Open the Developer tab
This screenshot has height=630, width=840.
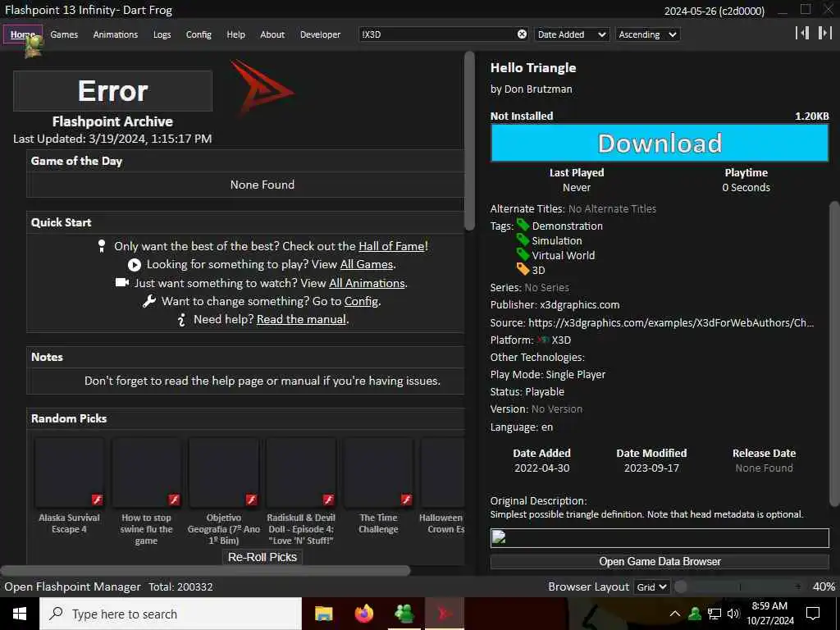pyautogui.click(x=321, y=34)
